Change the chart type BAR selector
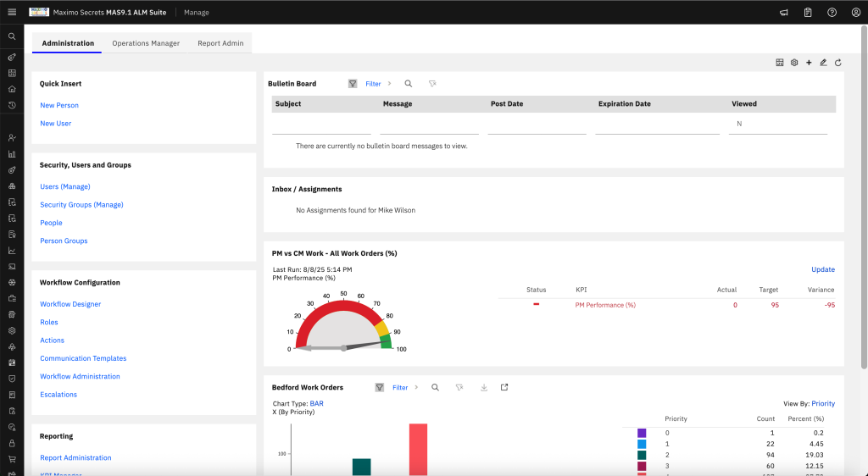The width and height of the screenshot is (868, 476). [x=317, y=403]
